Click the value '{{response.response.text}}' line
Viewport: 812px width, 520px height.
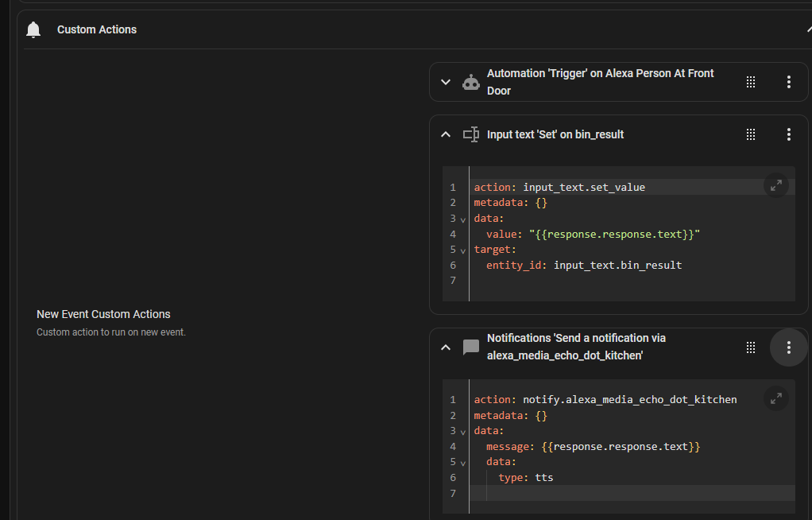point(593,235)
